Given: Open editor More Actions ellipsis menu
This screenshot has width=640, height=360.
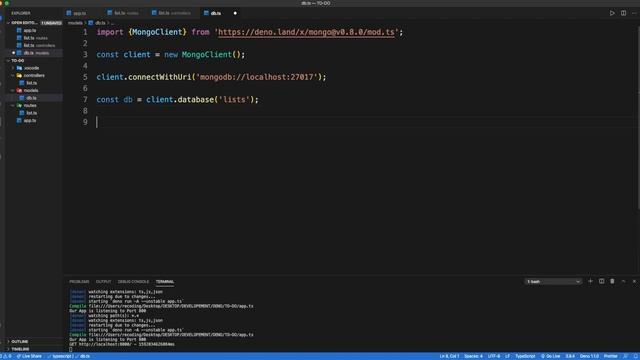Looking at the screenshot, I should (x=634, y=13).
